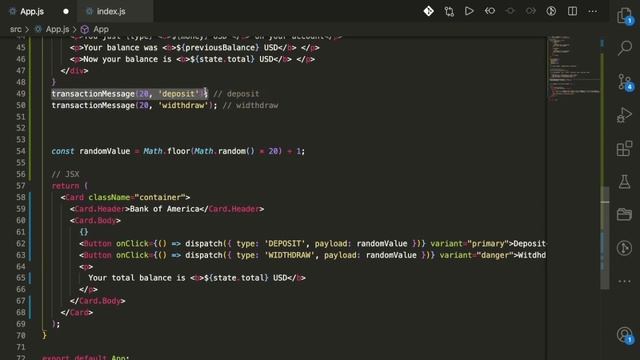Click 'randomValue' in the const declaration
This screenshot has height=360, width=640.
(104, 151)
